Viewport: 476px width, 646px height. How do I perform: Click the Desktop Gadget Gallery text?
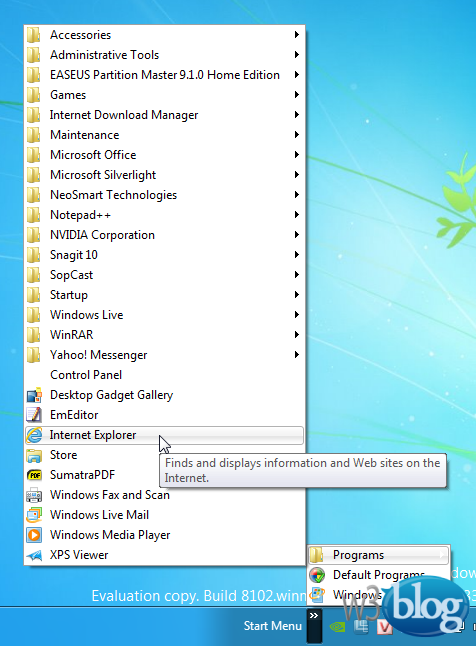point(111,395)
